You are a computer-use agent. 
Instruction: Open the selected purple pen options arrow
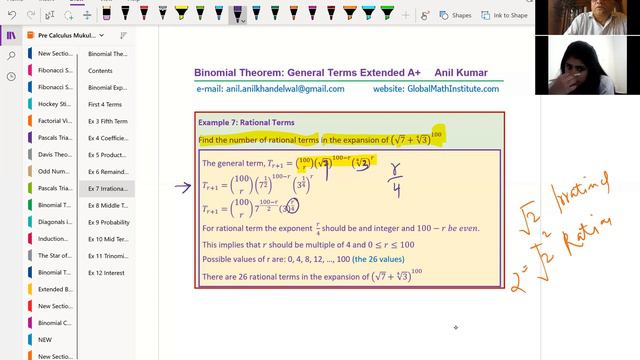[x=243, y=21]
